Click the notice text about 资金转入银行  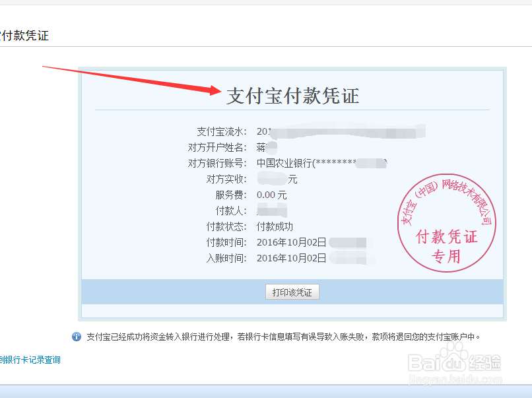[x=284, y=337]
